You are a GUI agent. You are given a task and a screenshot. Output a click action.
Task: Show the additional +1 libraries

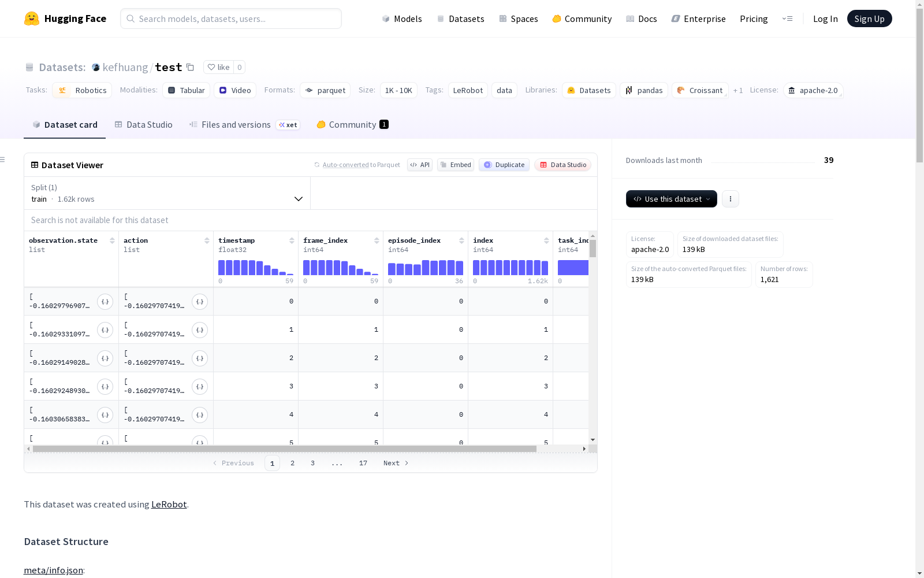[738, 90]
